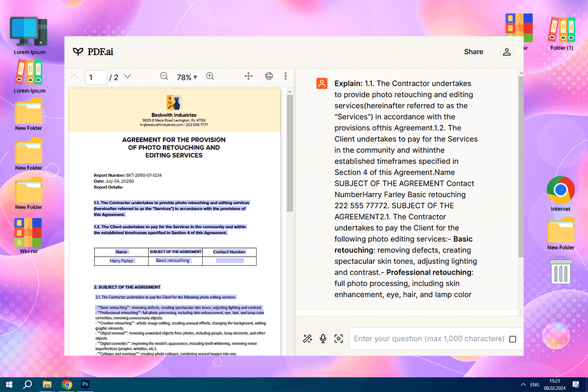Open the notifications center icon
The image size is (588, 392).
(576, 385)
